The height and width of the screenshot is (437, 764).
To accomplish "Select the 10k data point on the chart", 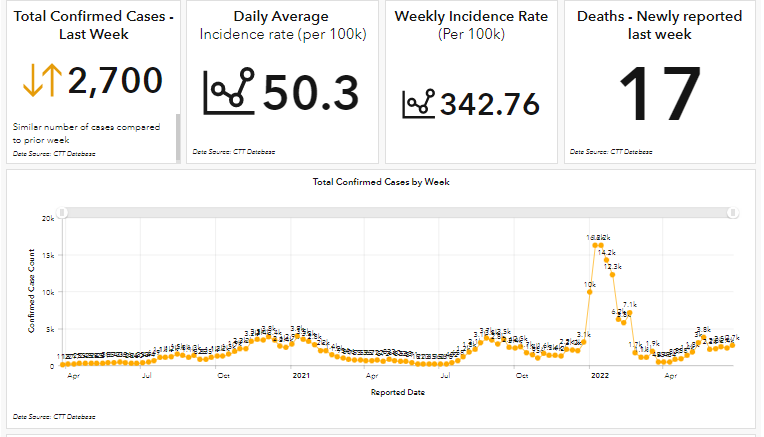I will pos(590,292).
